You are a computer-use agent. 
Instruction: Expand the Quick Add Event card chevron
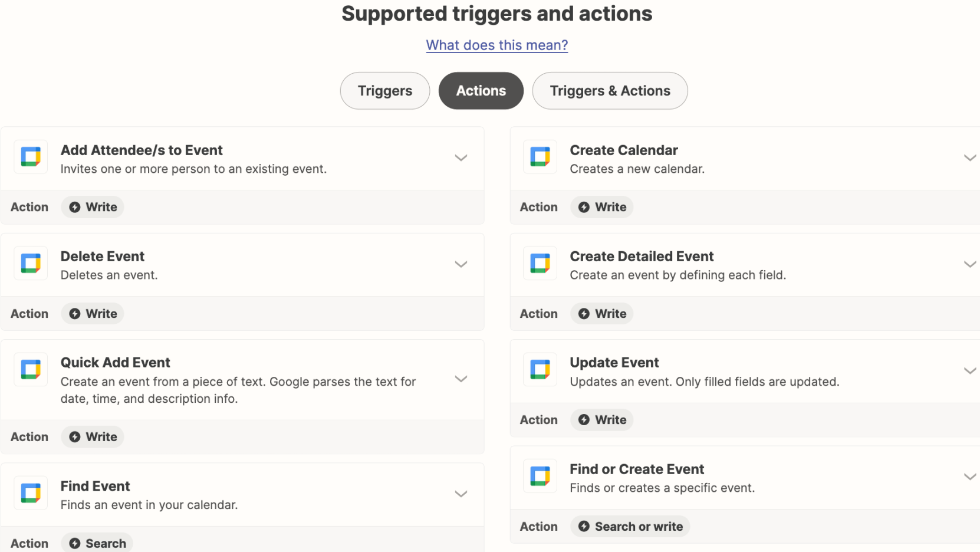point(461,379)
